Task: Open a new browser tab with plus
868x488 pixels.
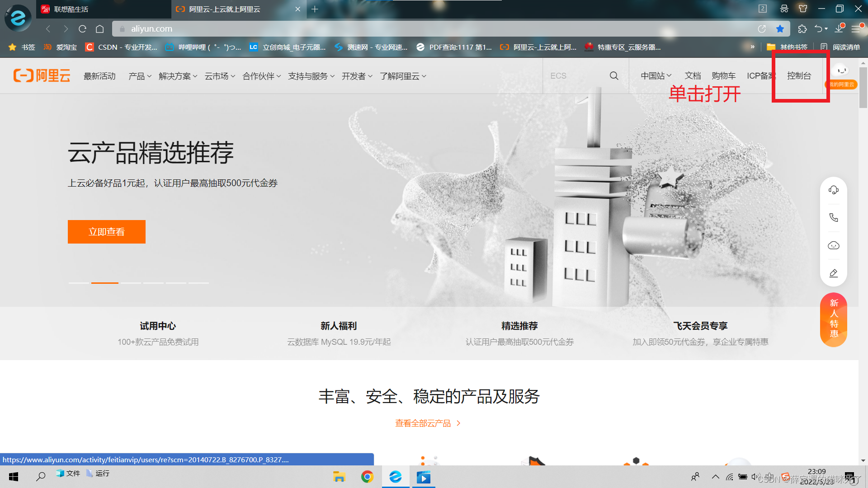Action: 315,9
